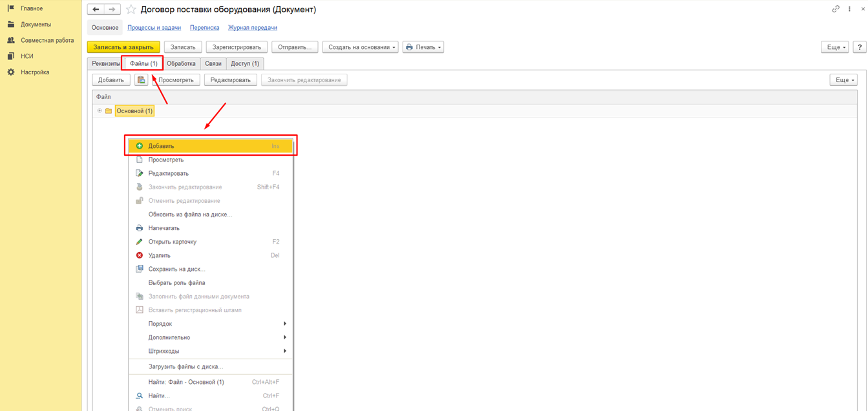868x411 pixels.
Task: Click Отправить... button
Action: click(x=295, y=47)
